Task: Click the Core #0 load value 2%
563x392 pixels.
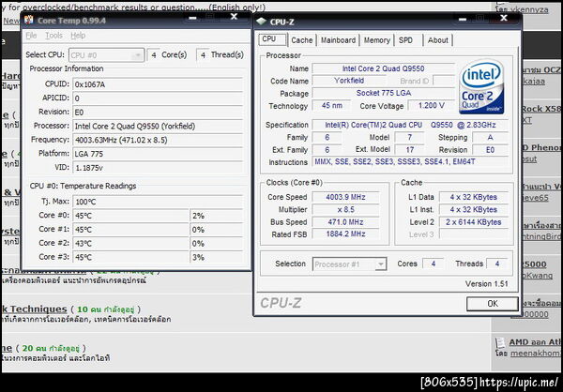Action: 216,216
